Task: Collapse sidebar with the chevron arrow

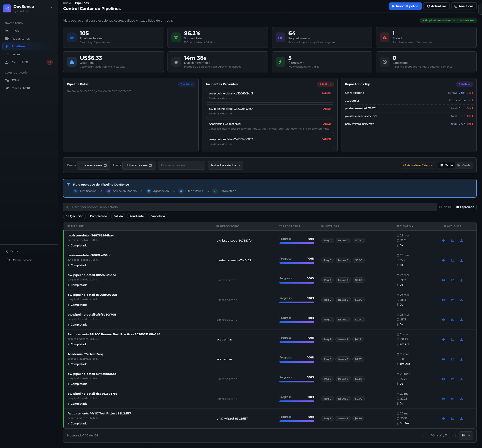Action: click(x=51, y=8)
